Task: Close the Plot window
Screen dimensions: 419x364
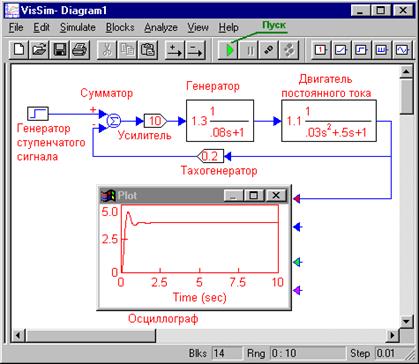Action: click(x=276, y=195)
